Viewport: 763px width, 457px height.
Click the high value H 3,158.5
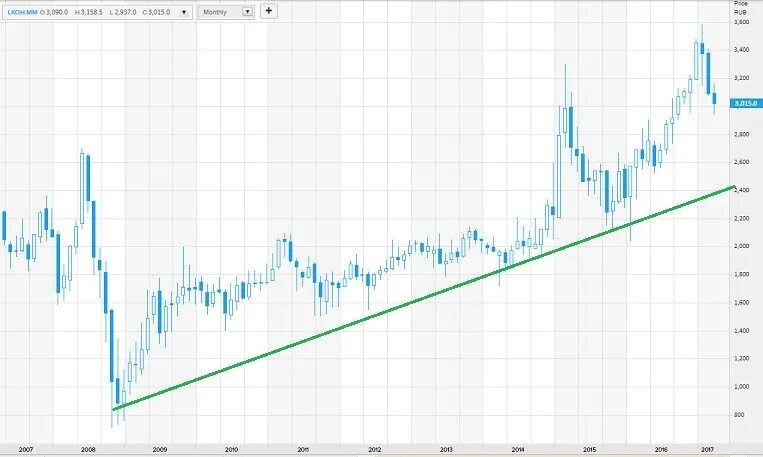tap(89, 12)
